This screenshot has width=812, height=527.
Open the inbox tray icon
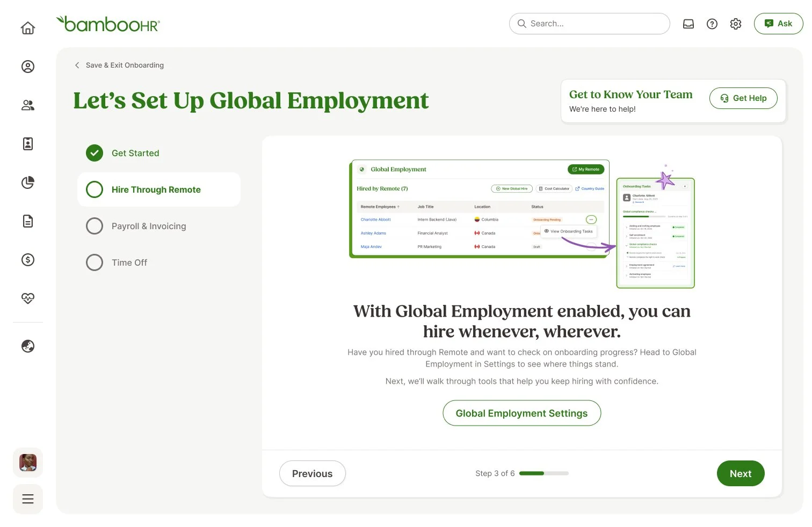[x=688, y=24]
